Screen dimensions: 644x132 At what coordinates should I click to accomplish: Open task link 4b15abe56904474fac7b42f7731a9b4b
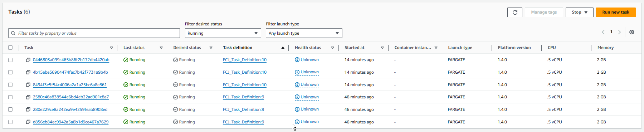[x=70, y=72]
